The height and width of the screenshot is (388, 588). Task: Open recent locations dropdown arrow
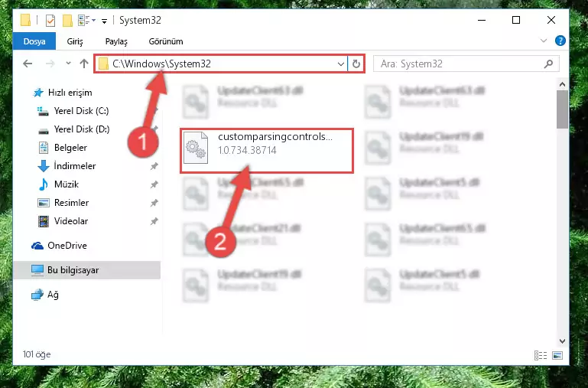(x=68, y=64)
